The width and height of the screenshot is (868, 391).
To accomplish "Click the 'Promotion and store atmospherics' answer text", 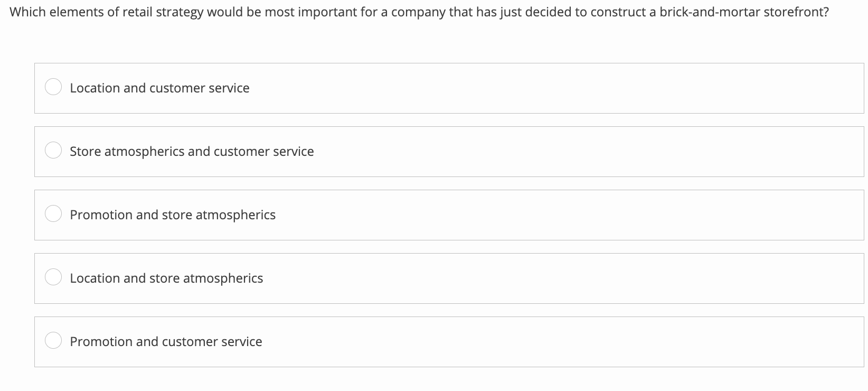I will pyautogui.click(x=173, y=215).
